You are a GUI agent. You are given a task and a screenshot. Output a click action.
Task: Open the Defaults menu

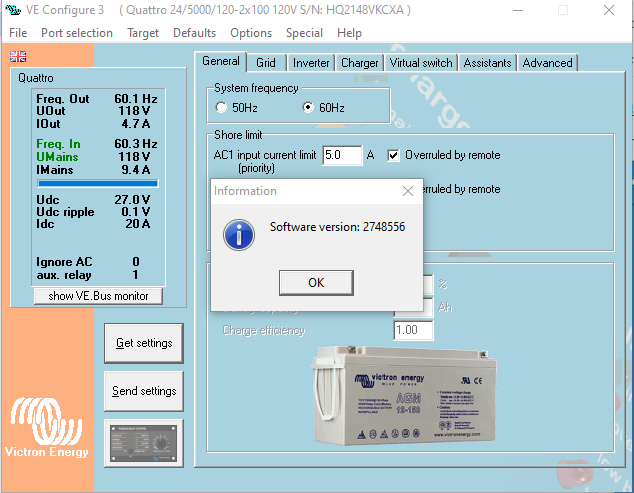[x=194, y=33]
